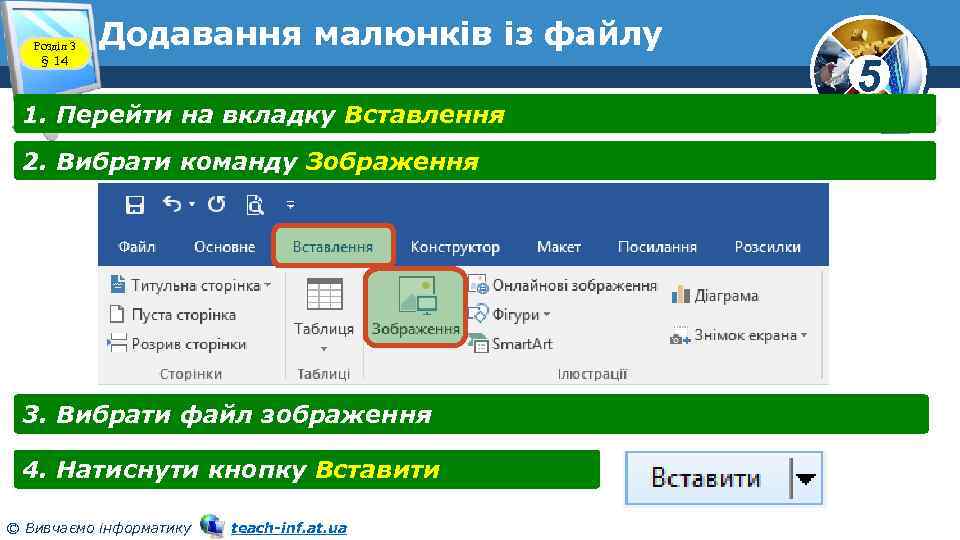Click the Undo arrow icon
The image size is (960, 540).
click(x=172, y=204)
